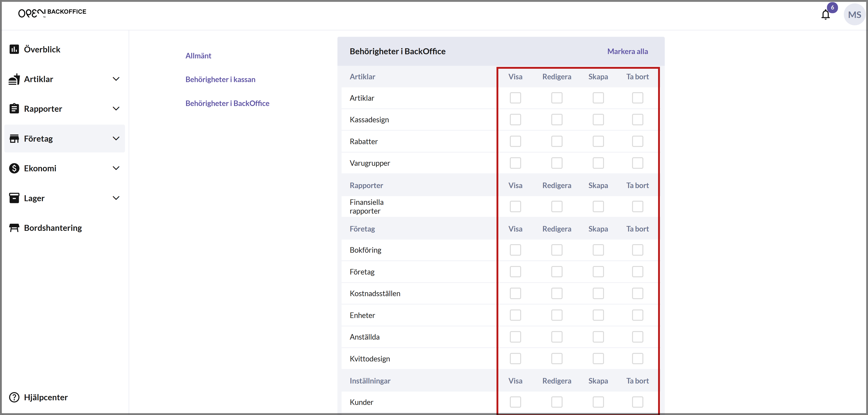Viewport: 868px width, 415px height.
Task: Click the Bordshantering table icon
Action: point(14,228)
